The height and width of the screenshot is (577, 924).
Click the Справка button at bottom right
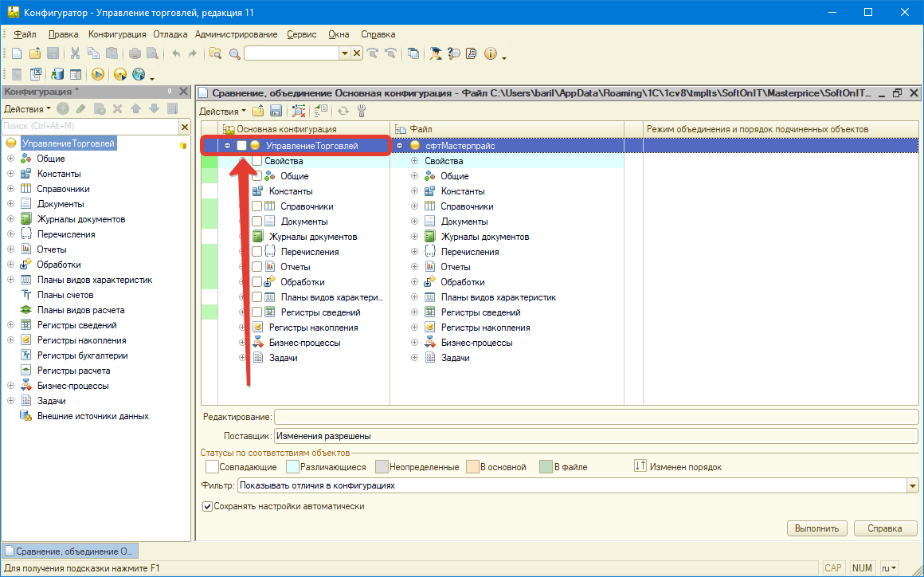pyautogui.click(x=885, y=528)
